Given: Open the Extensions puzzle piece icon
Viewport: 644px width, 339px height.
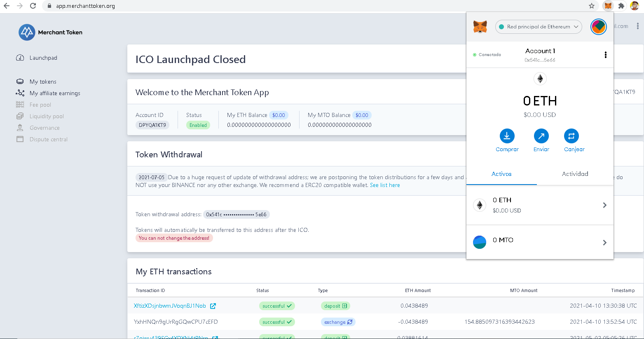Looking at the screenshot, I should [621, 6].
